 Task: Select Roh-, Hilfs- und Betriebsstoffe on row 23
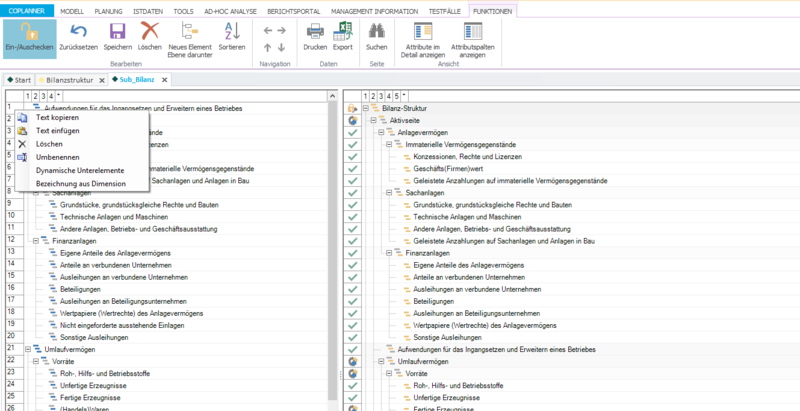(105, 374)
